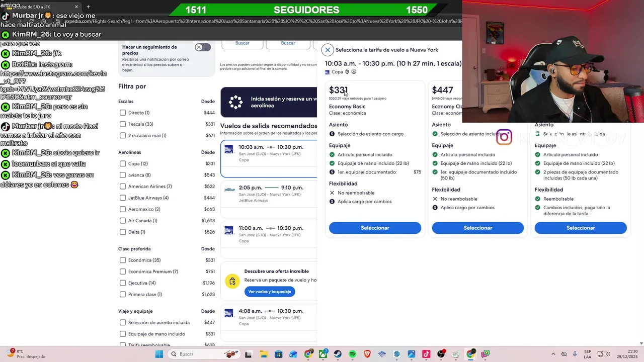This screenshot has height=362, width=644.
Task: Open Microsoft Store from taskbar
Action: pos(278,354)
